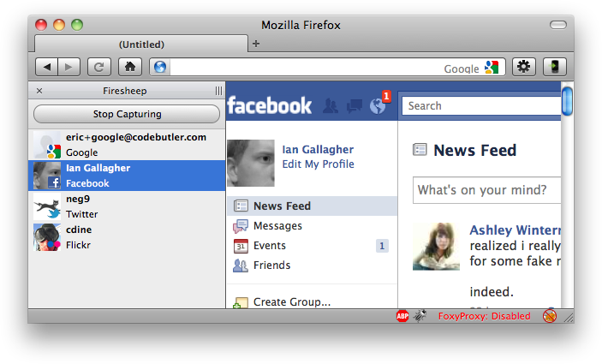Click the Edit My Profile link
The width and height of the screenshot is (602, 364).
tap(318, 164)
